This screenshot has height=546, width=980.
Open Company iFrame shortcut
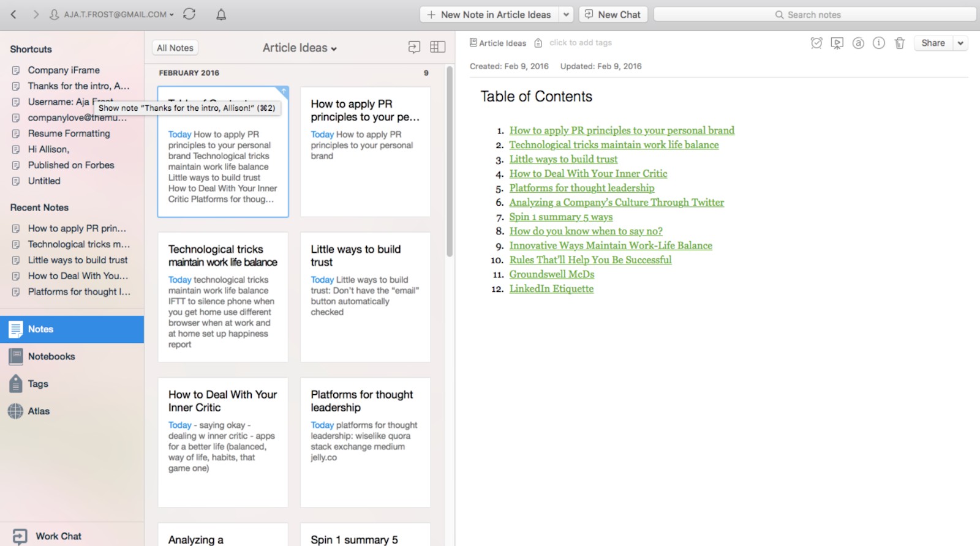[x=64, y=70]
